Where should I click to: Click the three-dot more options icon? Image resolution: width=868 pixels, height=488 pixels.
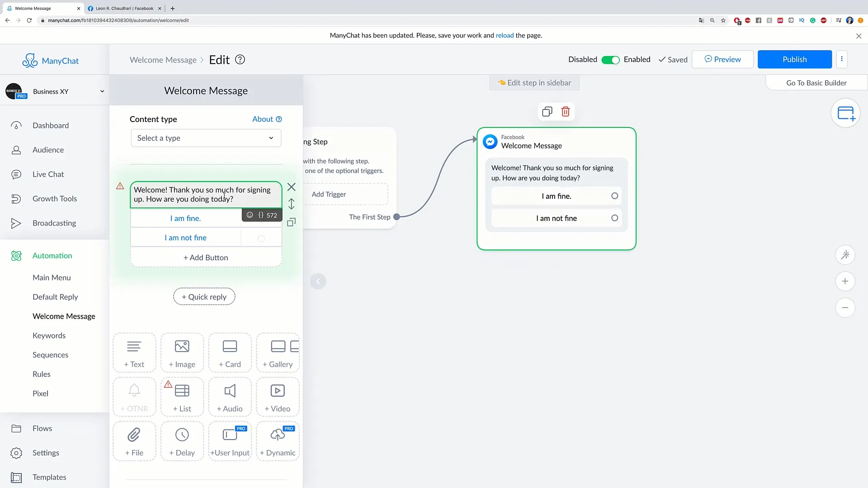842,59
